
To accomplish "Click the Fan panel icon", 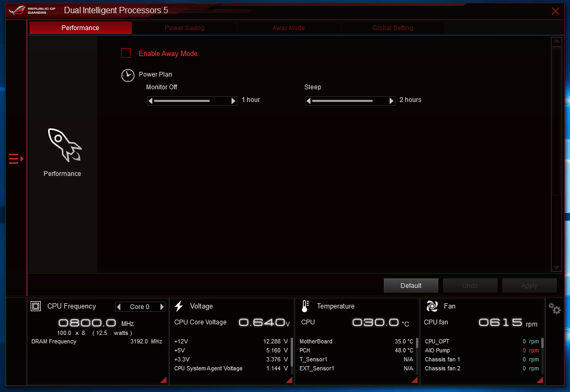I will pyautogui.click(x=432, y=306).
